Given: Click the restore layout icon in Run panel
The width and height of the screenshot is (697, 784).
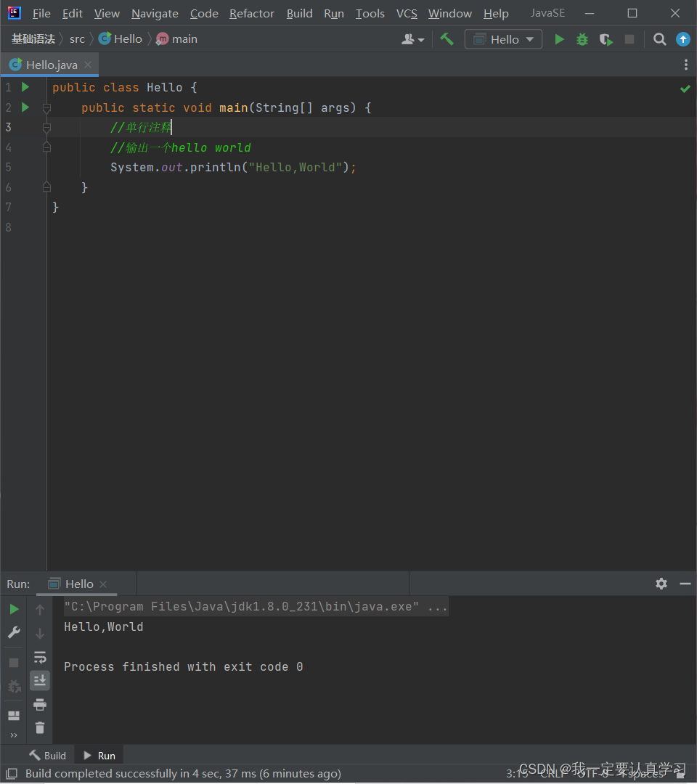Looking at the screenshot, I should [14, 716].
